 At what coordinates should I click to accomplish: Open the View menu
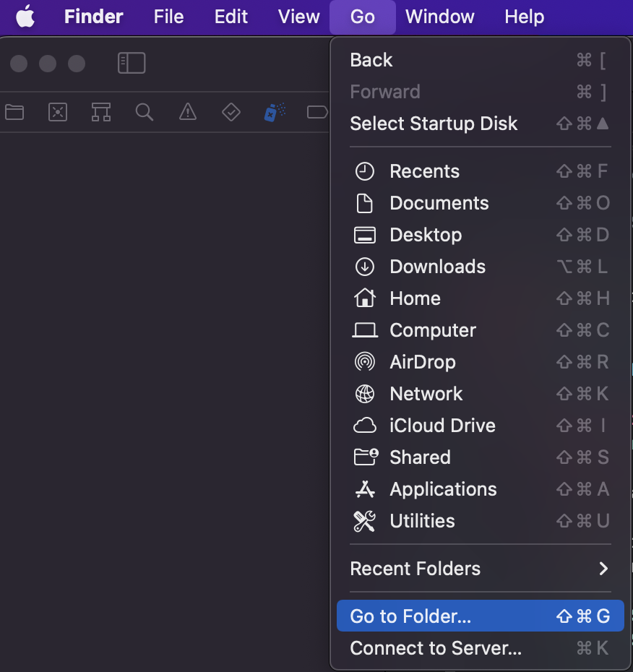click(x=298, y=17)
